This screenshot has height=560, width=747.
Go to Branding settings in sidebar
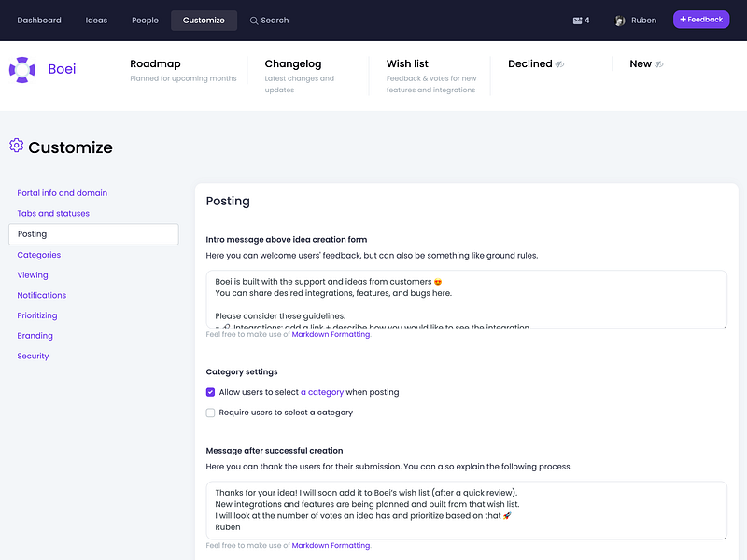(35, 335)
